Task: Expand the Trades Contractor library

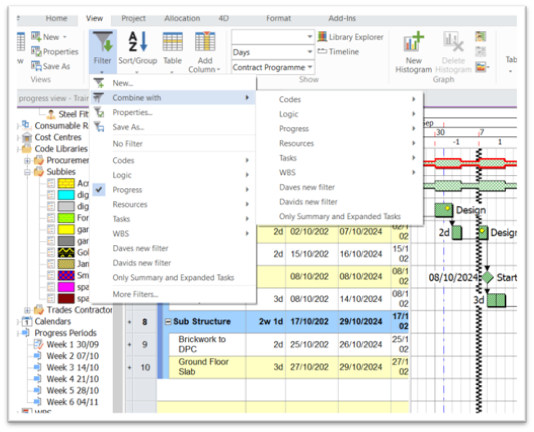Action: (27, 310)
